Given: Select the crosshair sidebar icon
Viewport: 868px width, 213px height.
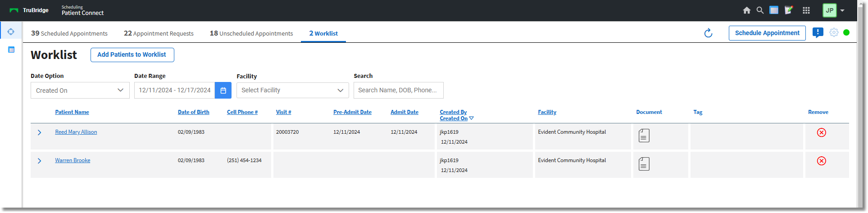Looking at the screenshot, I should [x=11, y=32].
